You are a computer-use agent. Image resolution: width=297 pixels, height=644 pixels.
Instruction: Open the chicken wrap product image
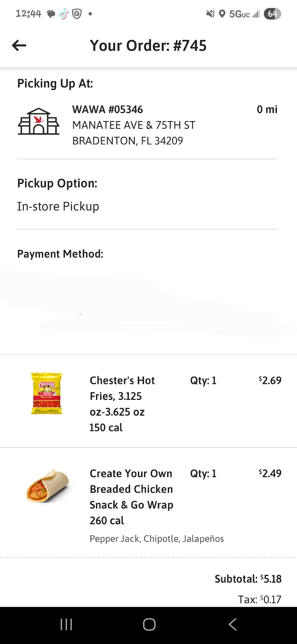click(x=48, y=486)
